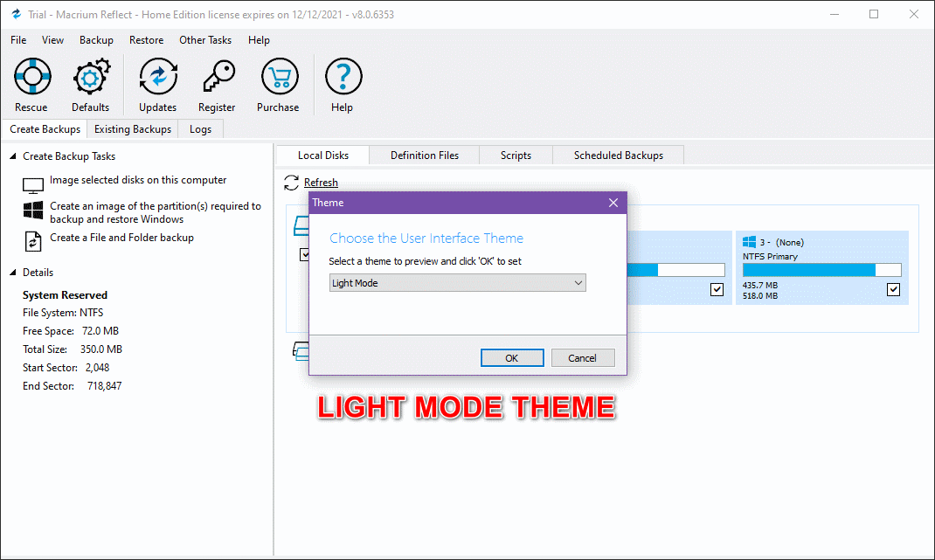Open the Rescue media tool
The height and width of the screenshot is (560, 935).
pyautogui.click(x=32, y=76)
